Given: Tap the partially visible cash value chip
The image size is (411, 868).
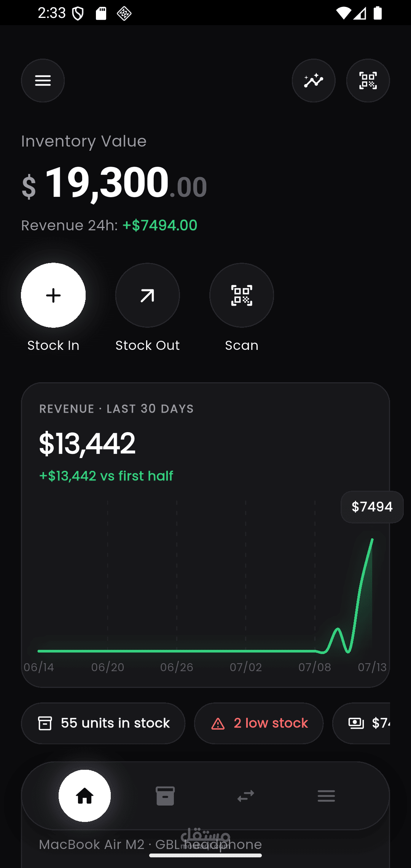Looking at the screenshot, I should (362, 723).
